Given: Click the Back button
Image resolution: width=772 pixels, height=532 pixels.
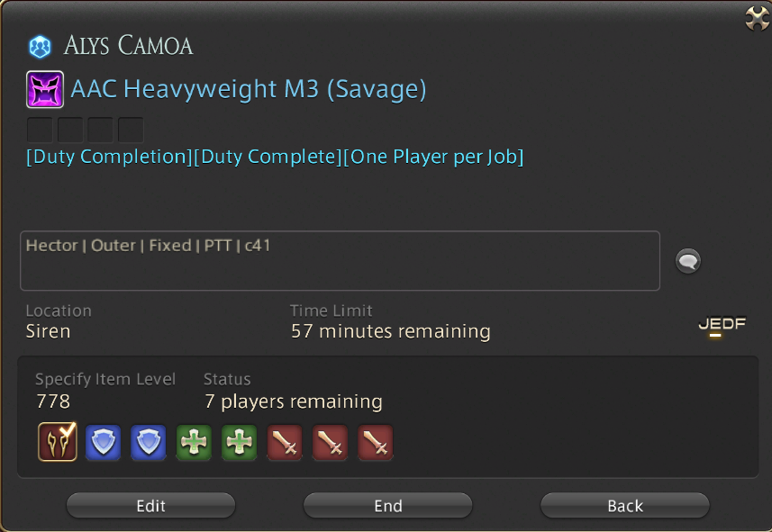Looking at the screenshot, I should click(x=625, y=505).
